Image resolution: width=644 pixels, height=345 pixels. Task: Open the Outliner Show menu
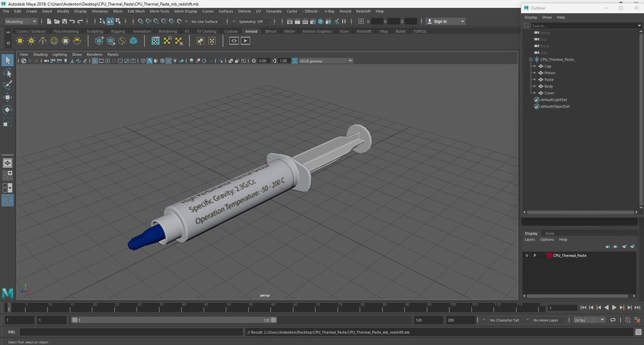click(547, 17)
